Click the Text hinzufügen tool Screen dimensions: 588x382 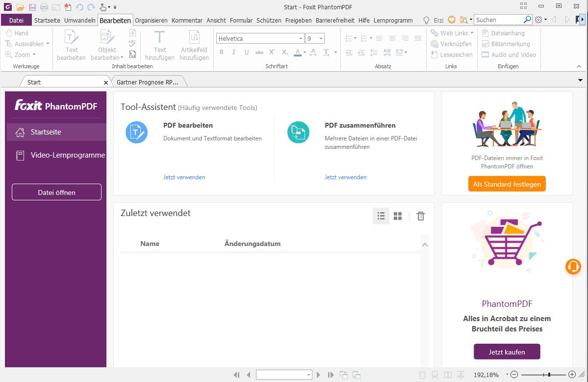pos(160,46)
